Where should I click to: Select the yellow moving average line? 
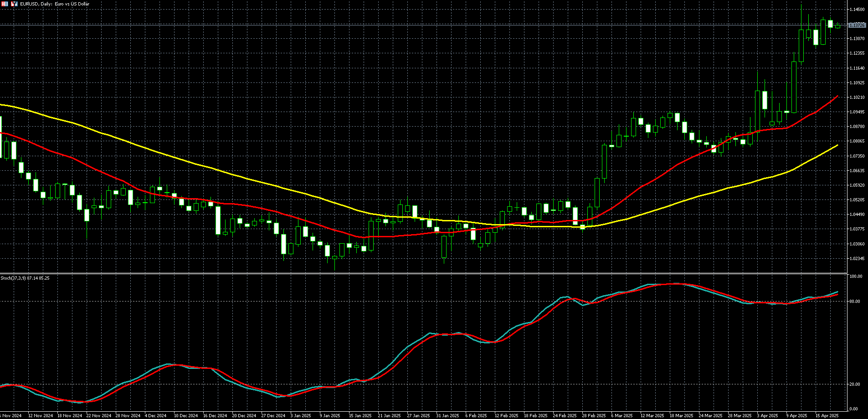coord(273,186)
